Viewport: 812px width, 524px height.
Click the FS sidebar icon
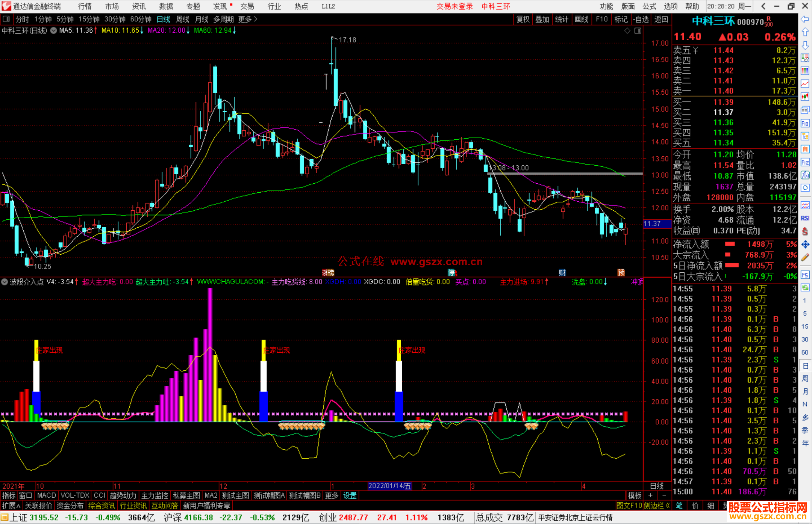coord(805,275)
